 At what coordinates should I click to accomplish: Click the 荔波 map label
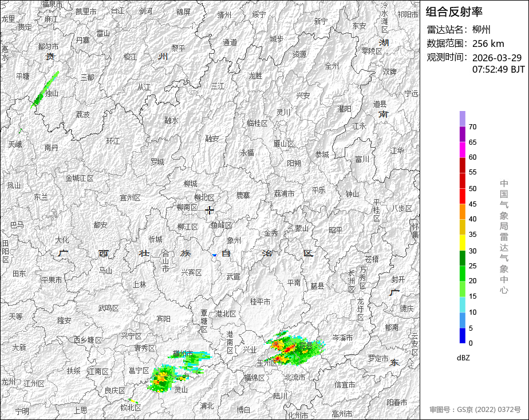tap(82, 114)
